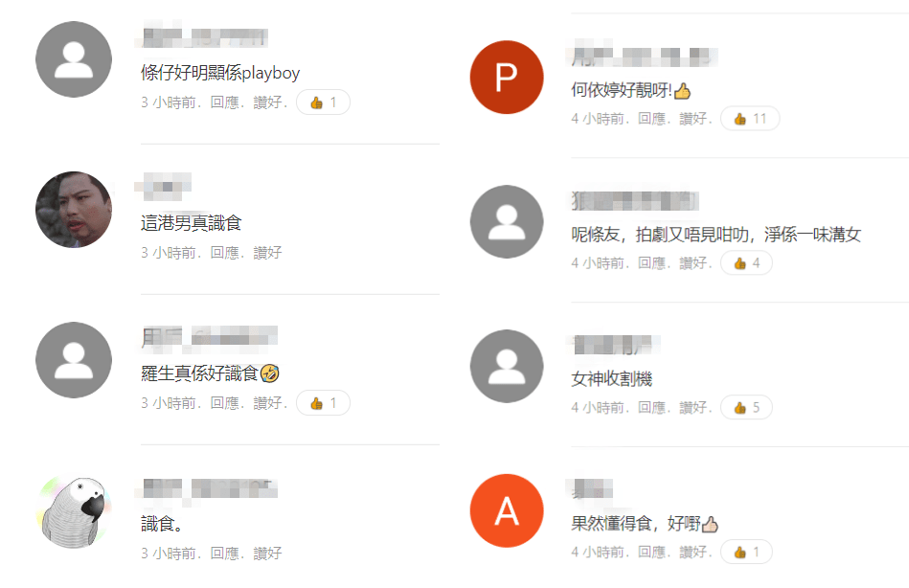Screen dimensions: 909x588
Task: Reply (回應) to 條仔好明顯係playboy comment
Action: pos(224,102)
